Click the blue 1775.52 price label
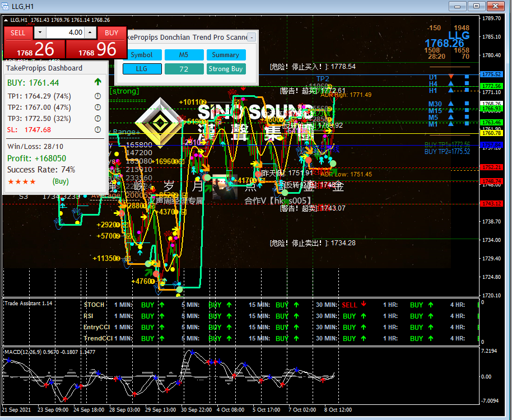Image resolution: width=512 pixels, height=420 pixels. [x=491, y=74]
